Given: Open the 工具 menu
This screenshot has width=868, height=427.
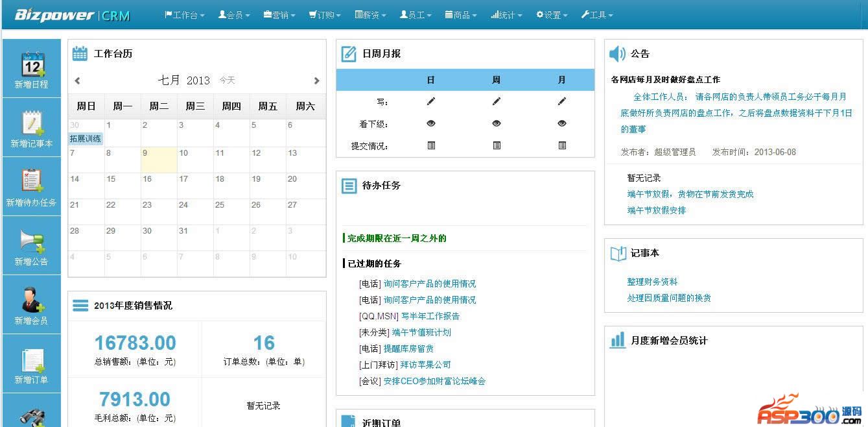Looking at the screenshot, I should [596, 15].
